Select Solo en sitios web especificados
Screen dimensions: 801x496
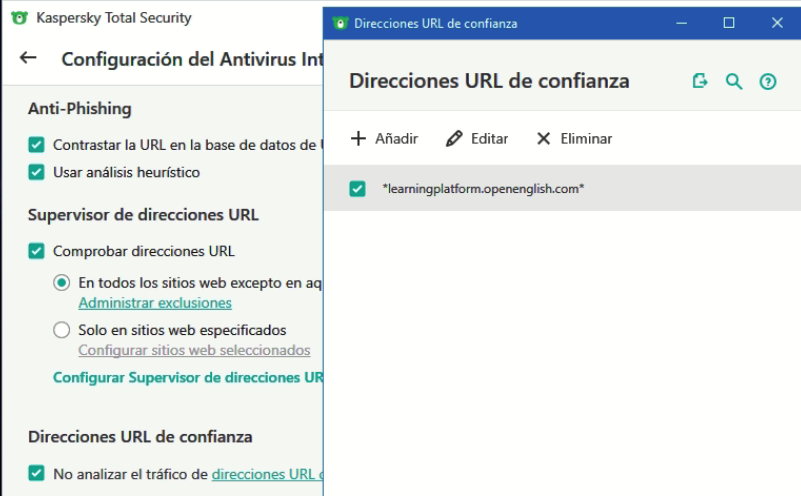(62, 330)
